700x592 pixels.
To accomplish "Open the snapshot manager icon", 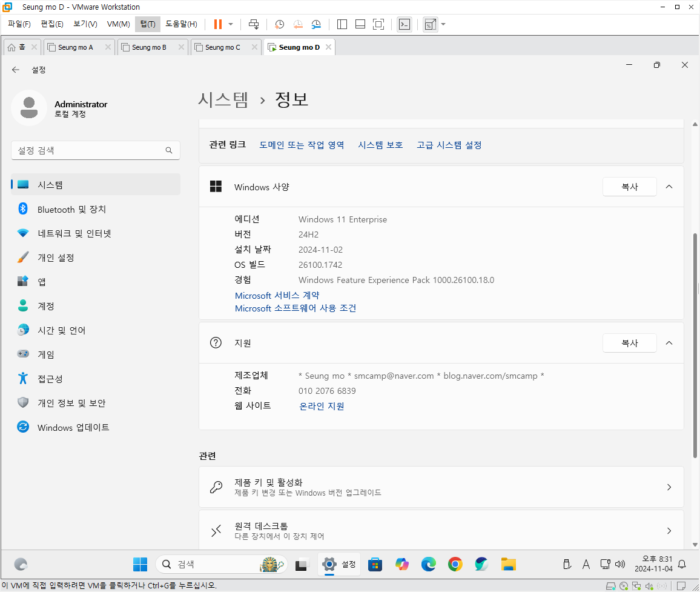I will (x=316, y=24).
